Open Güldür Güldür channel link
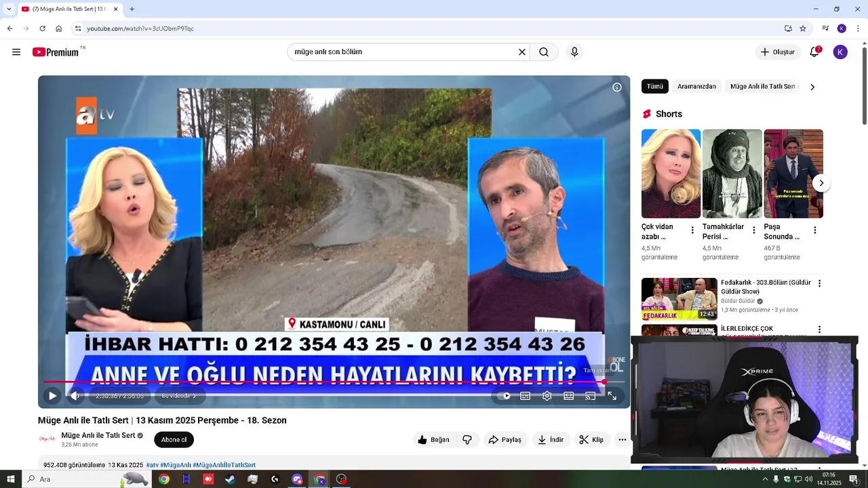 (738, 301)
